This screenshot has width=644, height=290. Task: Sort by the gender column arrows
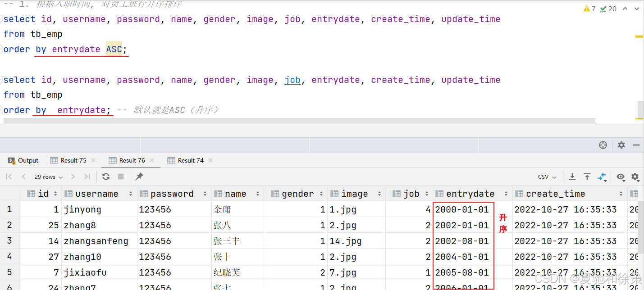coord(321,194)
